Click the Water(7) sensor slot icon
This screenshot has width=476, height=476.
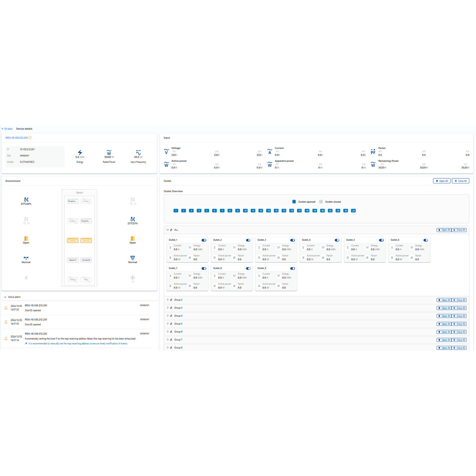pyautogui.click(x=73, y=260)
